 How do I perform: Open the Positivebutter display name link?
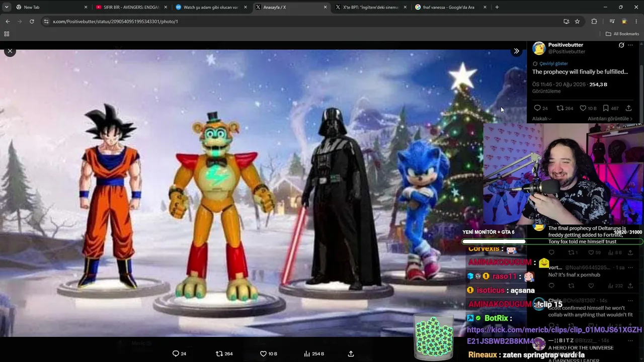tap(566, 45)
